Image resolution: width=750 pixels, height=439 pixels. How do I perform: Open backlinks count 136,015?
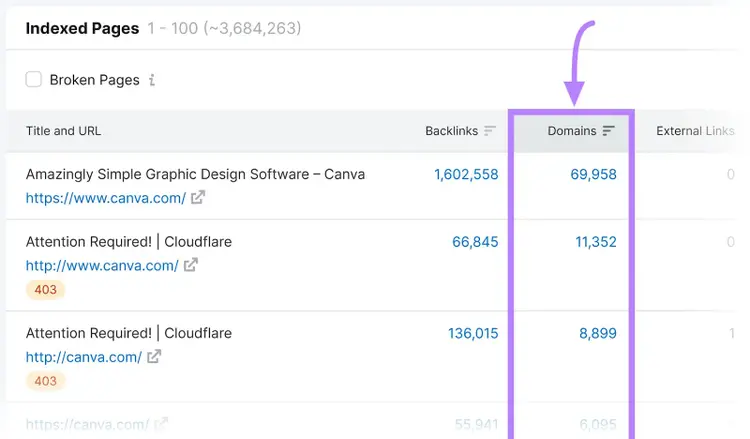click(x=473, y=333)
